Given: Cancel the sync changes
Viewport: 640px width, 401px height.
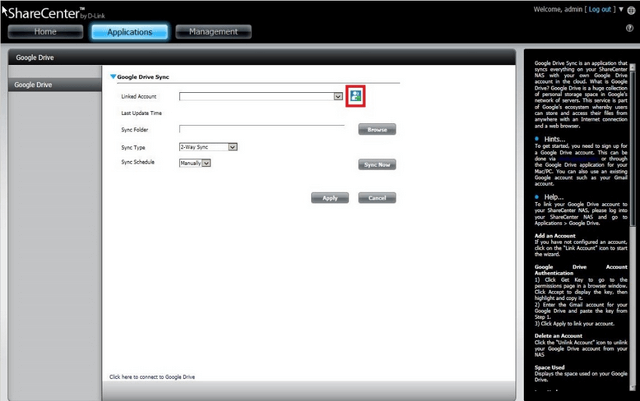Looking at the screenshot, I should 377,198.
